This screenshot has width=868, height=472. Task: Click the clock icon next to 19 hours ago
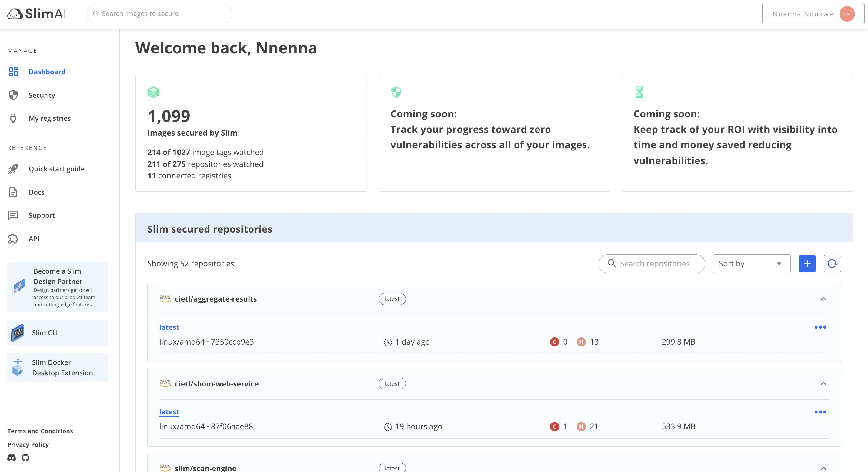[388, 427]
